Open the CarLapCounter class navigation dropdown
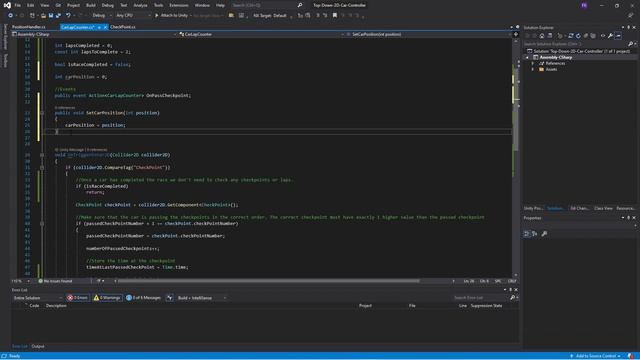 click(261, 34)
